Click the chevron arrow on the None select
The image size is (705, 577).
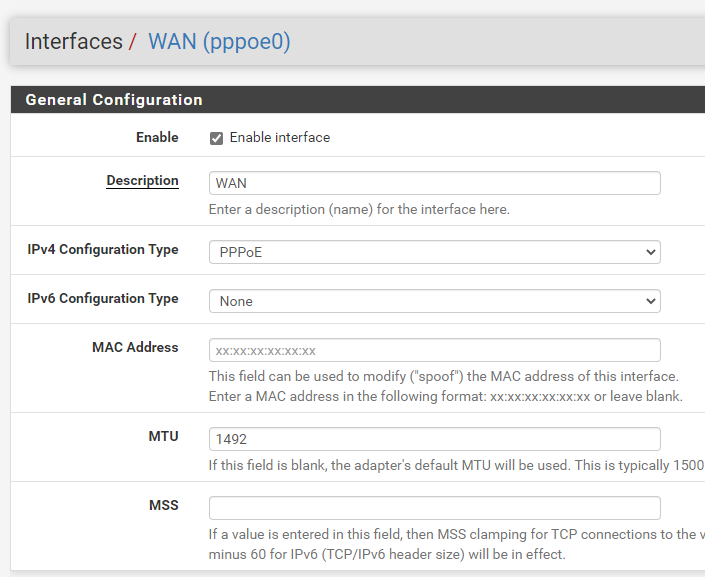(650, 301)
